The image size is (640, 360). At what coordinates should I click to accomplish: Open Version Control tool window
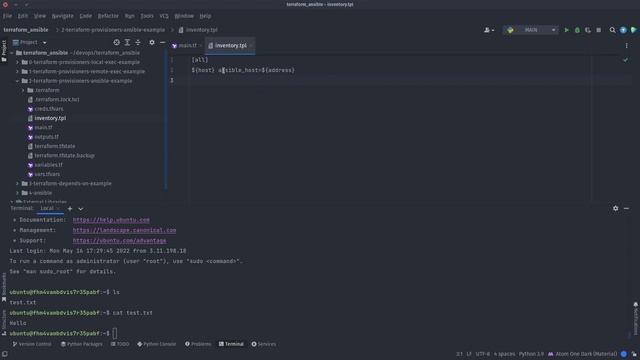32,344
